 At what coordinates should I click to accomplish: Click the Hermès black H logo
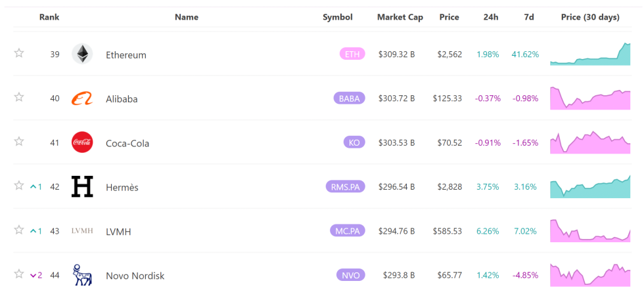(82, 186)
